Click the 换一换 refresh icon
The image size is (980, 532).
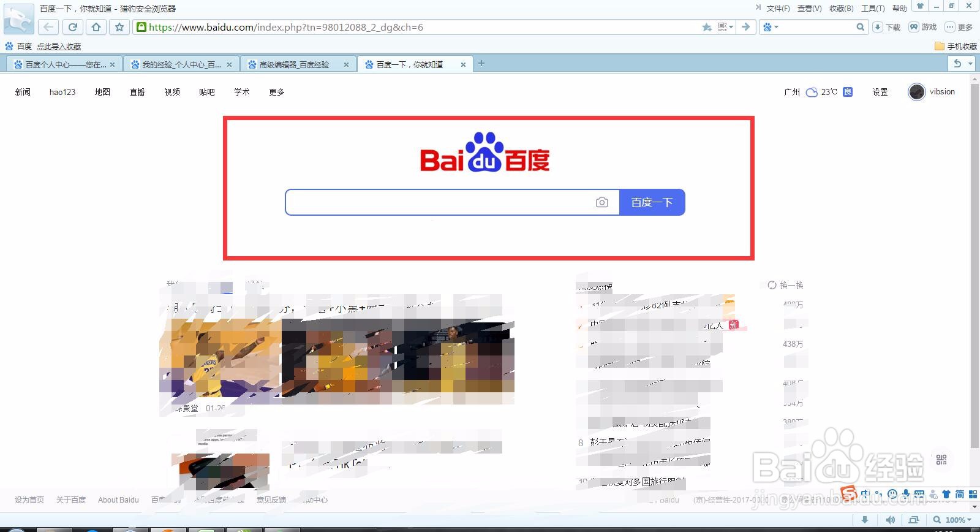click(x=772, y=285)
